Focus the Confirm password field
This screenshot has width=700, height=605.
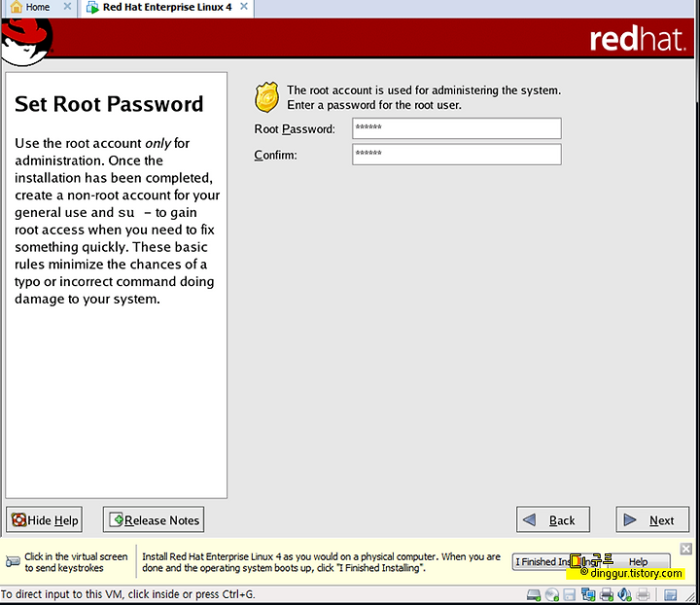457,155
